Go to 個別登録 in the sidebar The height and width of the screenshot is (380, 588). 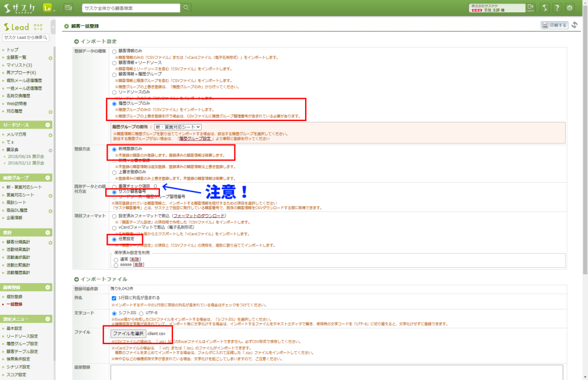coord(15,297)
